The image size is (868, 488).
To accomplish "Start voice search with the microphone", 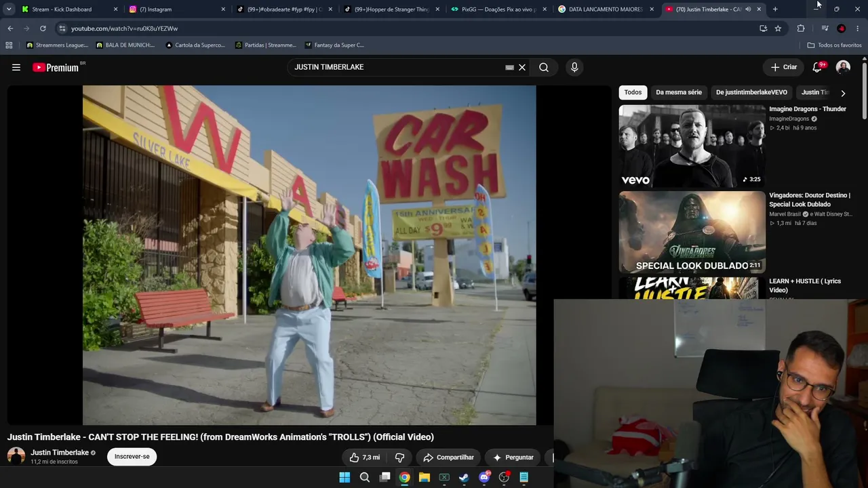I will click(574, 67).
